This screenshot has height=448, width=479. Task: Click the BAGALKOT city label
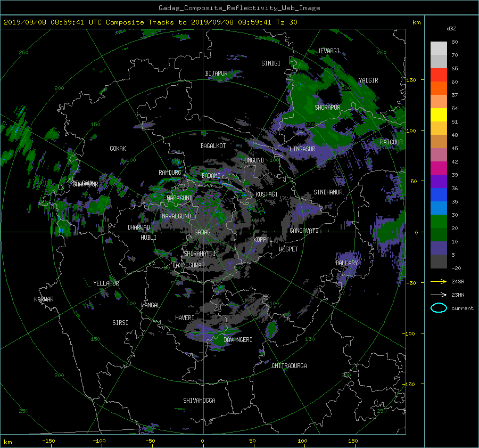tap(213, 146)
